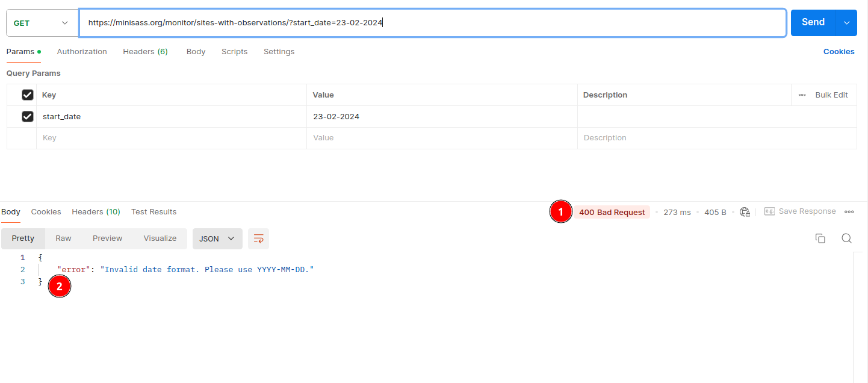
Task: Open search in response body
Action: coord(846,238)
